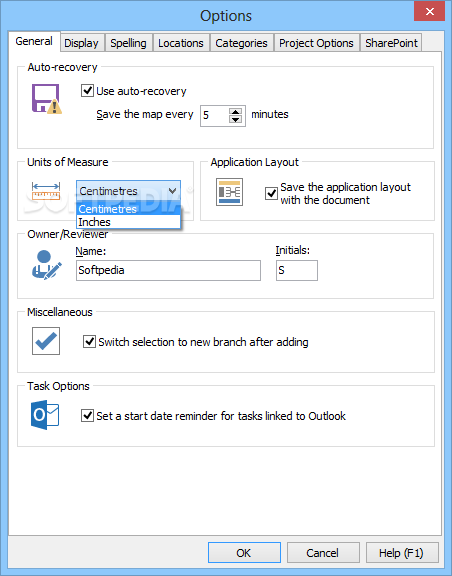Click the Owner/Reviewer person icon
Image resolution: width=452 pixels, height=576 pixels.
pos(46,265)
